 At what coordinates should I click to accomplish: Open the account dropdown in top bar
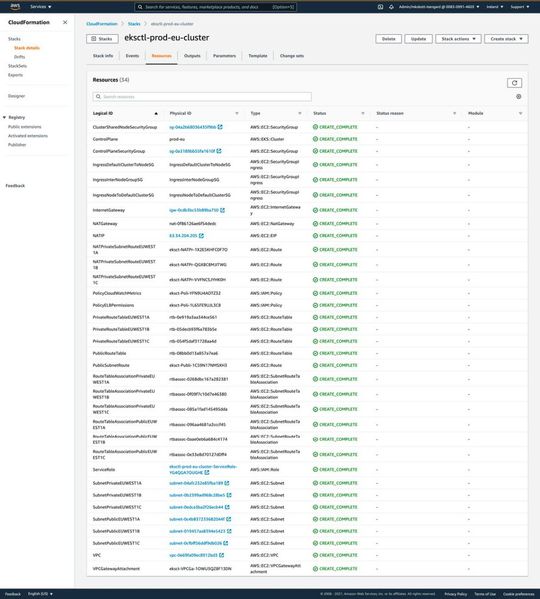pyautogui.click(x=439, y=7)
